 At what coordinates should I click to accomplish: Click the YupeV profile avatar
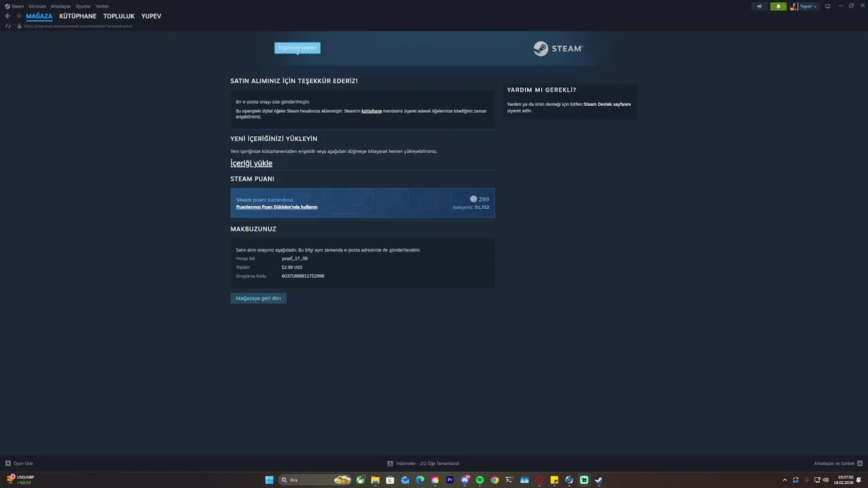pos(793,6)
